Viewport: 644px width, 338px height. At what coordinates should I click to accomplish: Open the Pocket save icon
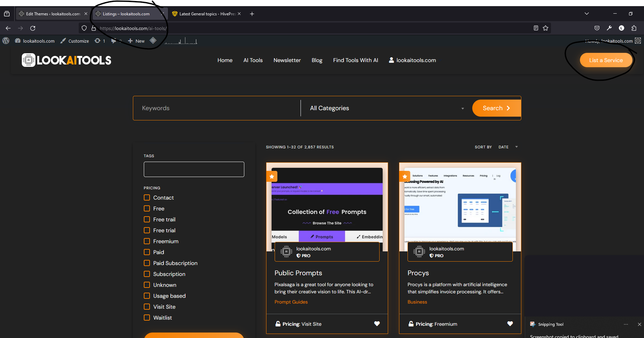pyautogui.click(x=597, y=28)
